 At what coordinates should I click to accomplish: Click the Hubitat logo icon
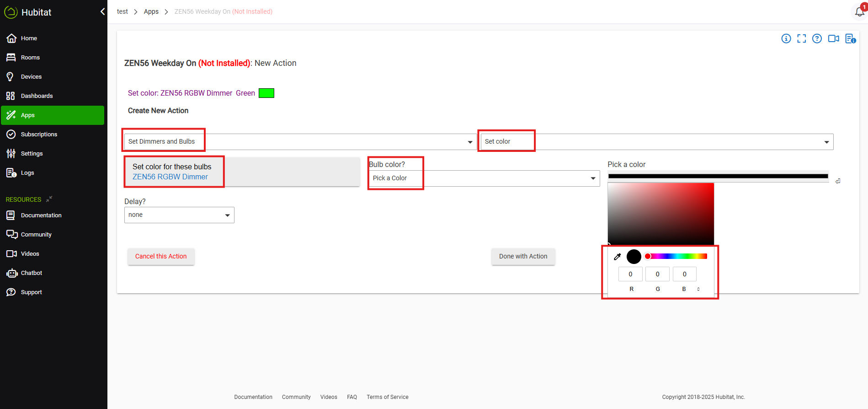11,12
